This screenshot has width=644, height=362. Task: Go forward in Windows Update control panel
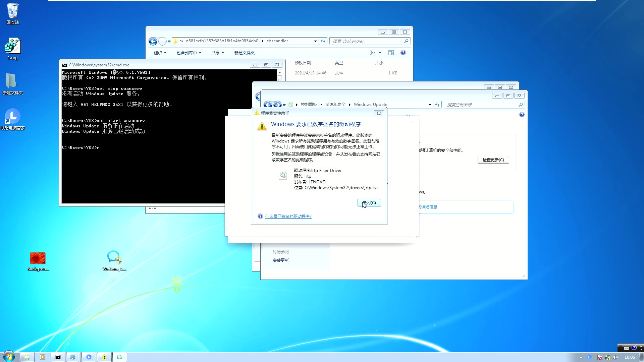[277, 105]
